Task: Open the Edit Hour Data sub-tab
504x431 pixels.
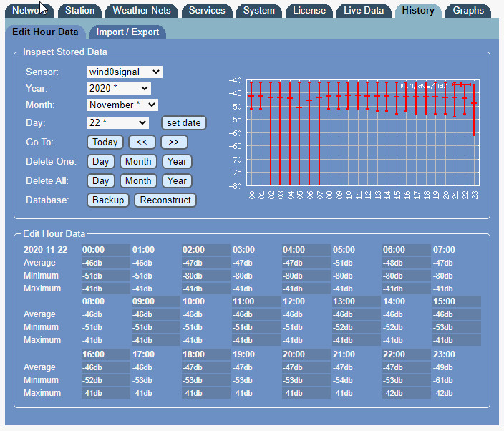Action: (45, 32)
